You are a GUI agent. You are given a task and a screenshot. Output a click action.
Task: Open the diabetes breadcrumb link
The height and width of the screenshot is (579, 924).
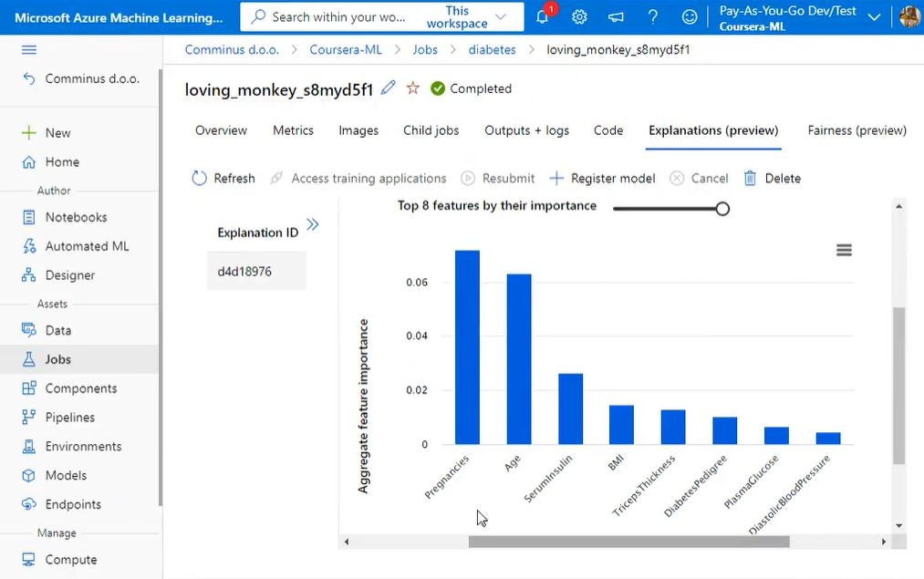coord(492,49)
